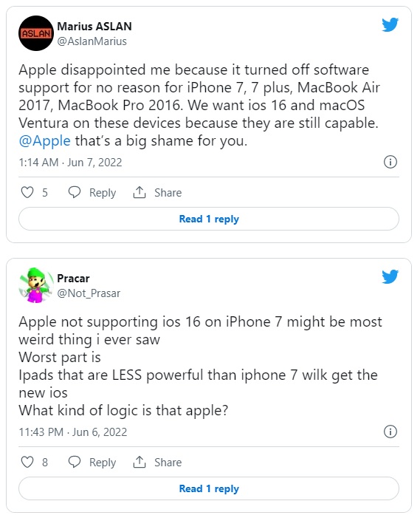The width and height of the screenshot is (420, 518).
Task: Follow the @Apple mention link
Action: point(44,141)
